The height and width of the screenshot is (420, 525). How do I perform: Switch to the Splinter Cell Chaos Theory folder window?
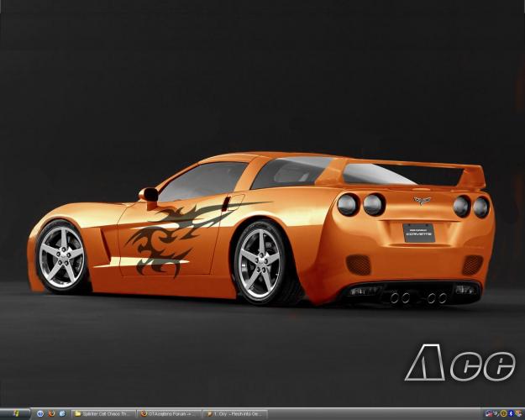(x=104, y=414)
